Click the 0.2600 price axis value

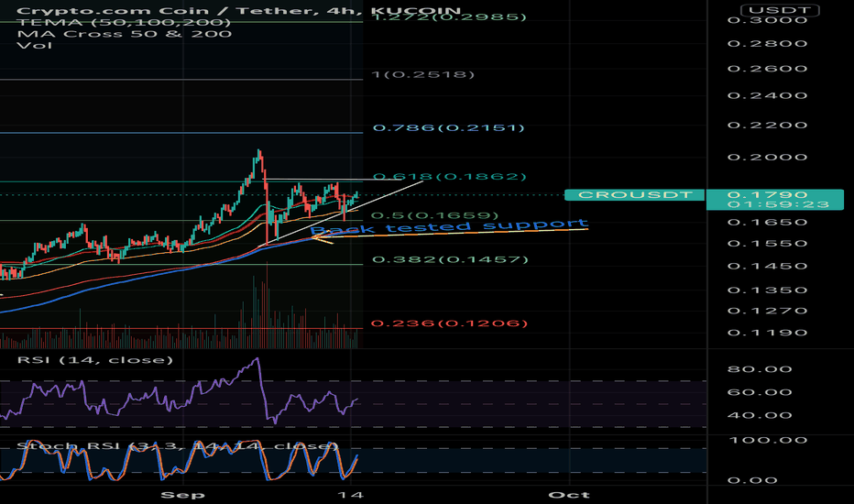(767, 69)
